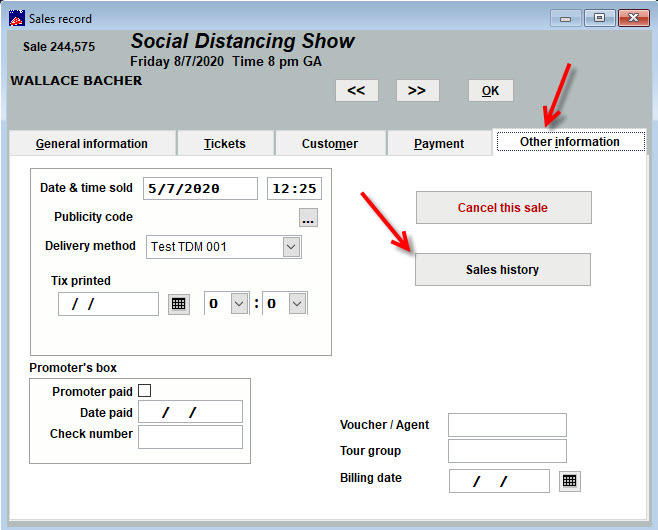Click the Publicity code browse ellipsis button

click(x=308, y=218)
